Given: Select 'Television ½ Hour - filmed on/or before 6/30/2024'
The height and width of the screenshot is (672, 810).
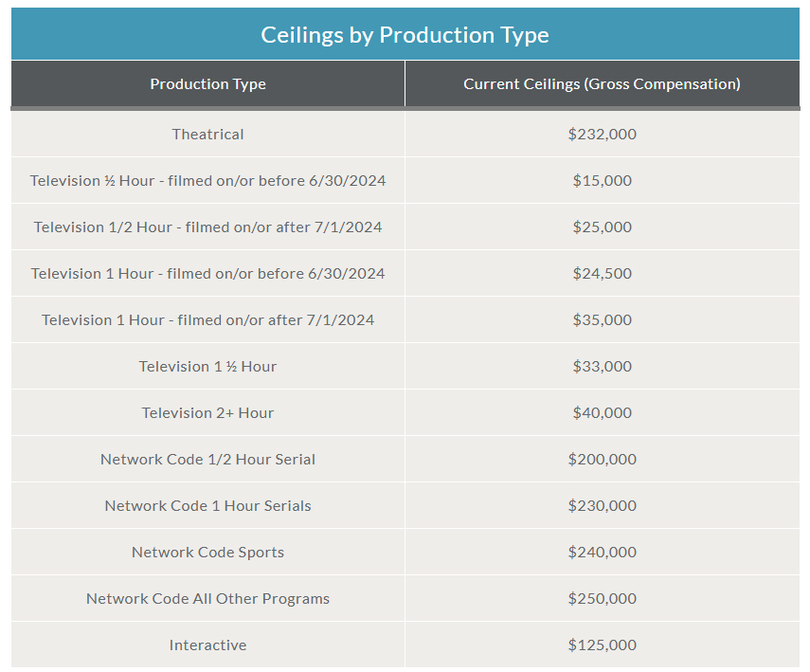Looking at the screenshot, I should point(207,180).
